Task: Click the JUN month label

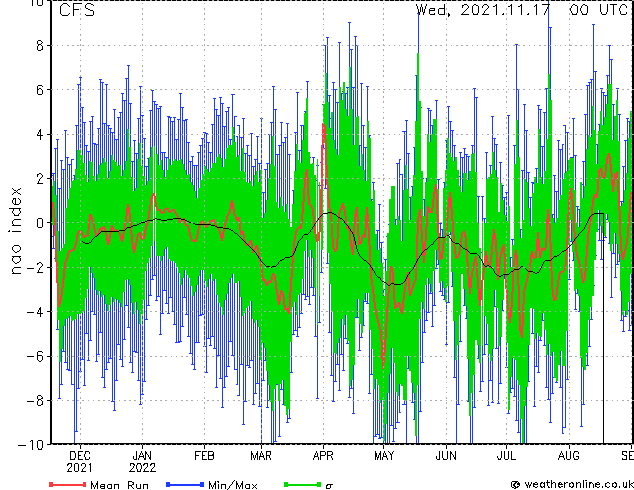Action: point(446,456)
